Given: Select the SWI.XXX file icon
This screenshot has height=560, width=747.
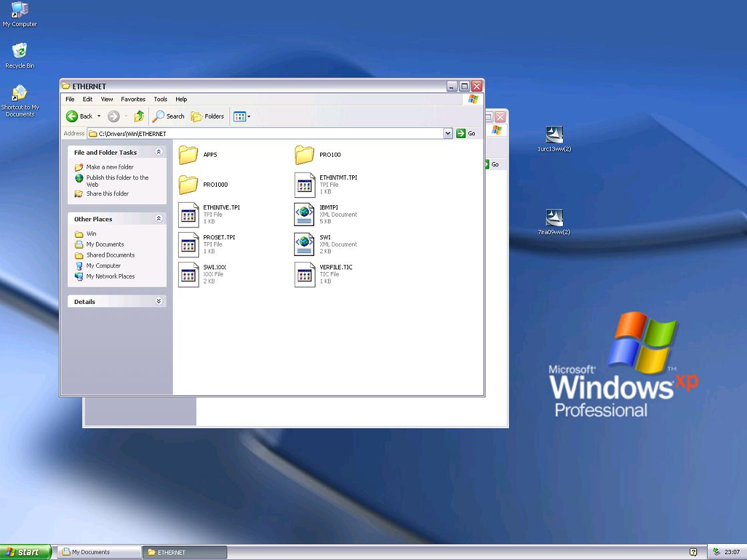Looking at the screenshot, I should point(189,274).
